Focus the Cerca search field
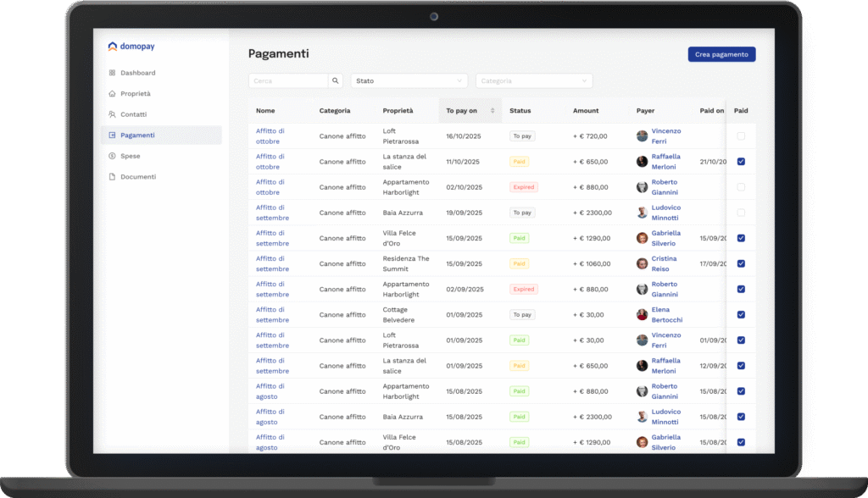 click(288, 81)
